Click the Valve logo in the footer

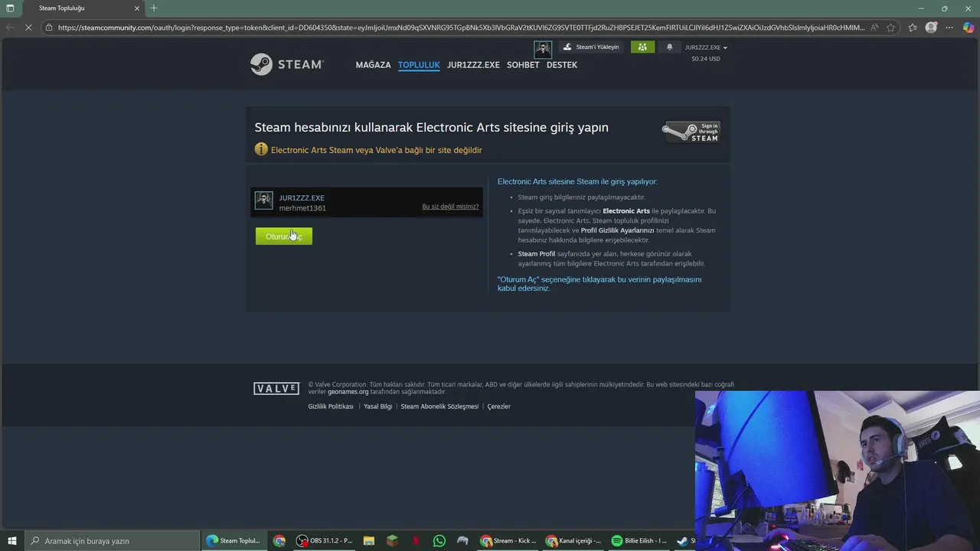(276, 389)
